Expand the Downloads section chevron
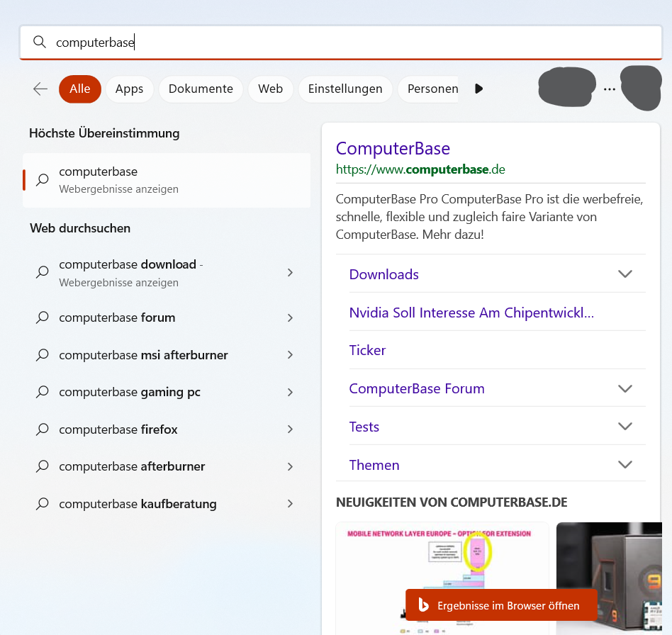The image size is (672, 635). (x=625, y=274)
